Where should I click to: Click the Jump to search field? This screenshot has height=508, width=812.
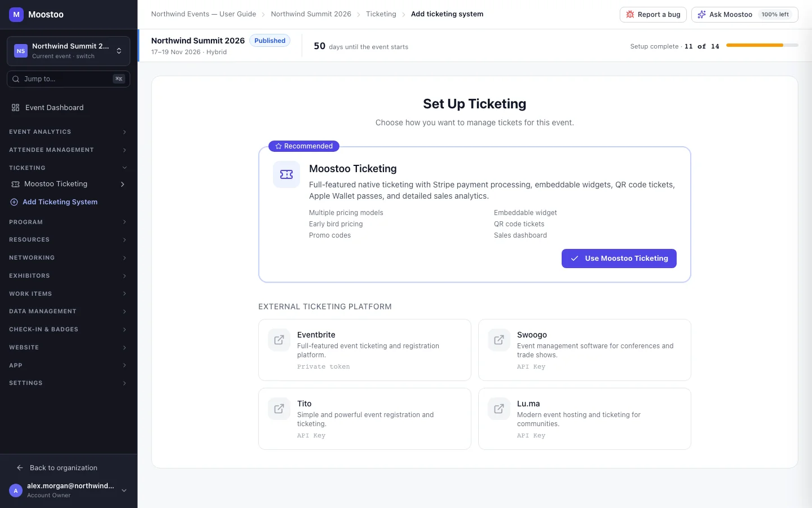pyautogui.click(x=69, y=79)
